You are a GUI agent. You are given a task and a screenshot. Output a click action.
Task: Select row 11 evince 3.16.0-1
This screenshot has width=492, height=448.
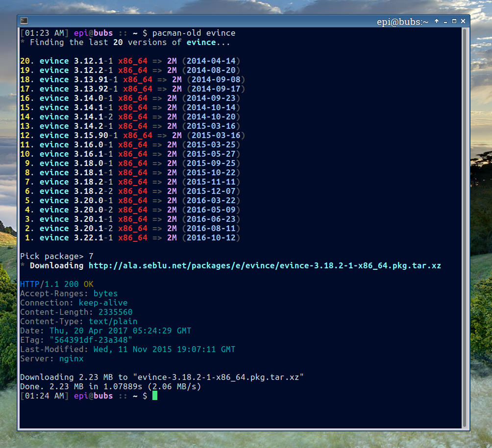[x=130, y=145]
